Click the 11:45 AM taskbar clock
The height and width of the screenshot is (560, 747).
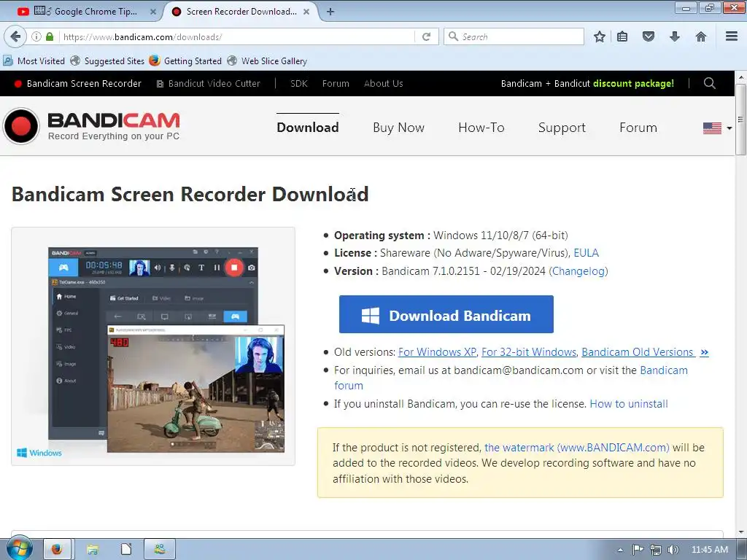709,550
